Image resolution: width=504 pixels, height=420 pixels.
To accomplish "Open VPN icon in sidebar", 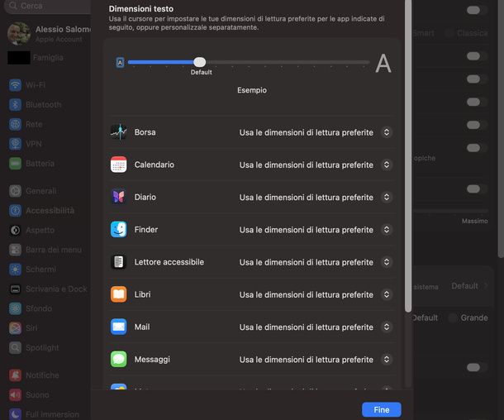I will click(15, 144).
